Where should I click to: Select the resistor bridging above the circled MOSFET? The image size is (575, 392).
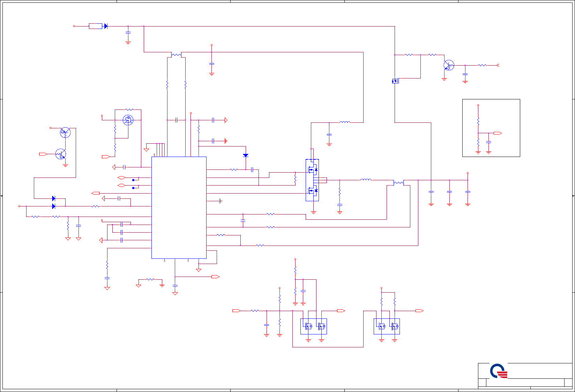point(129,110)
